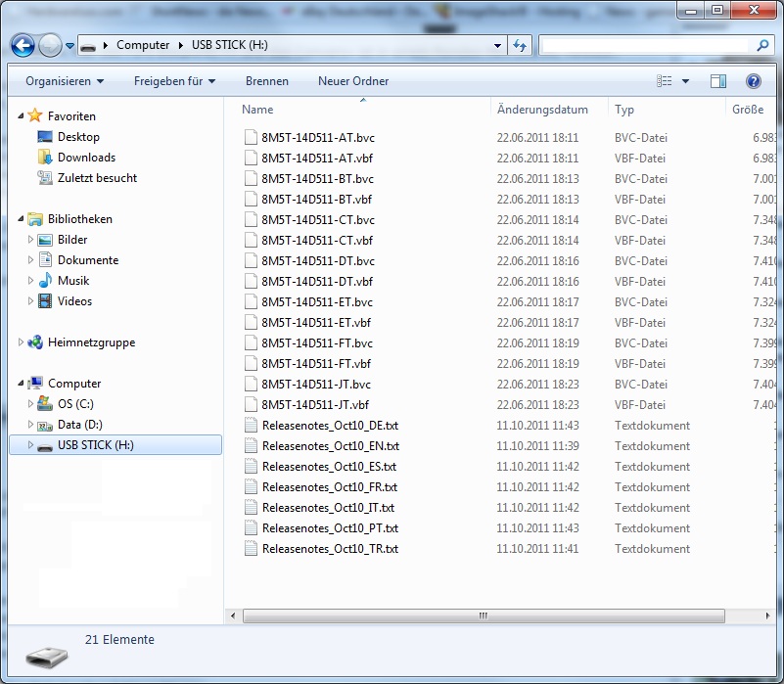Collapse the Bibliotheken tree section
This screenshot has height=684, width=784.
pyautogui.click(x=22, y=219)
